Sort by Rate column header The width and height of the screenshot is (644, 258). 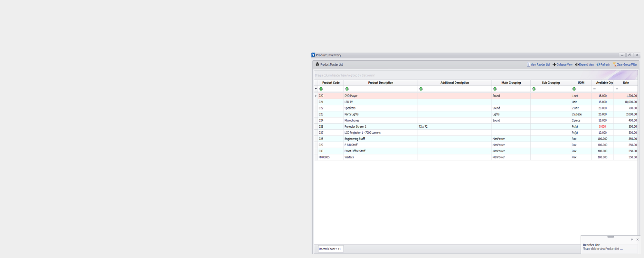tap(626, 83)
